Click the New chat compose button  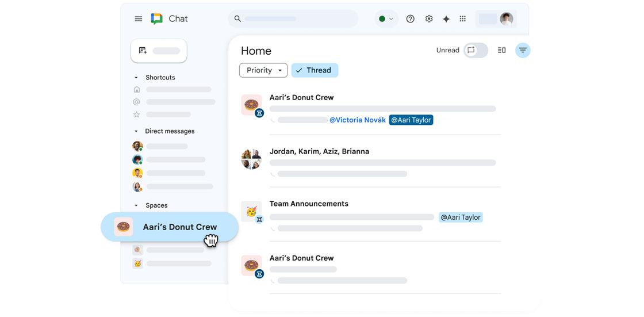159,51
